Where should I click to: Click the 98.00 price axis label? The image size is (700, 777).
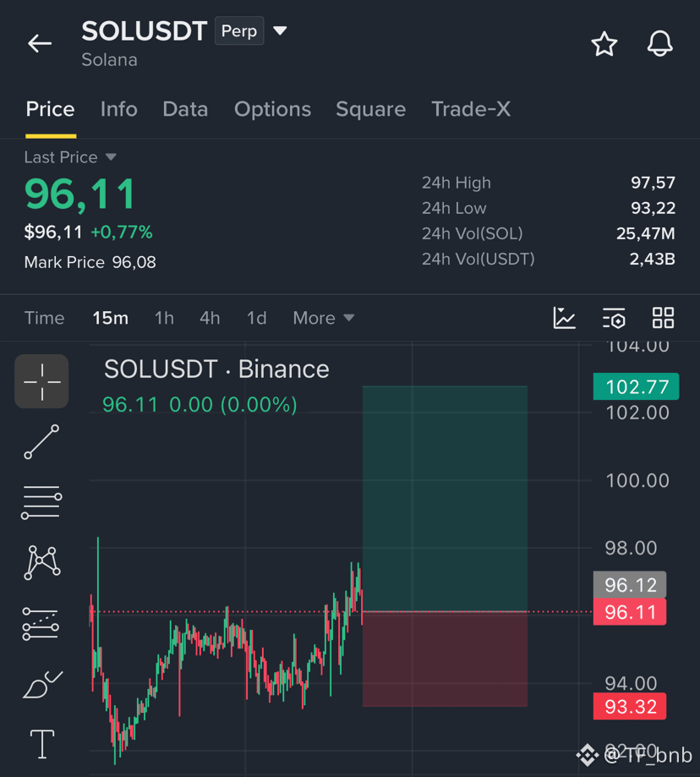tap(631, 548)
